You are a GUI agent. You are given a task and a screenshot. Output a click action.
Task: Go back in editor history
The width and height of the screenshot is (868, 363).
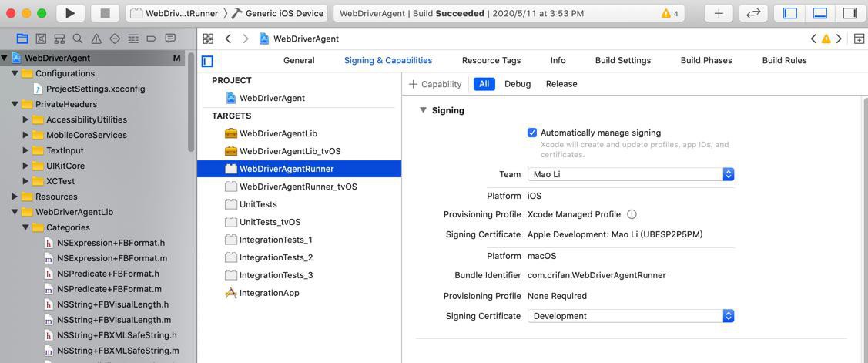[228, 39]
